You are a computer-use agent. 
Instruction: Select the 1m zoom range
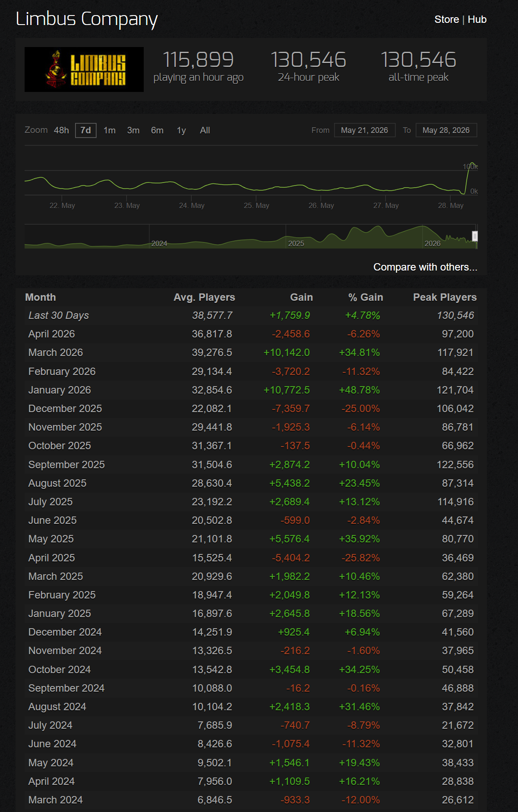click(x=110, y=130)
